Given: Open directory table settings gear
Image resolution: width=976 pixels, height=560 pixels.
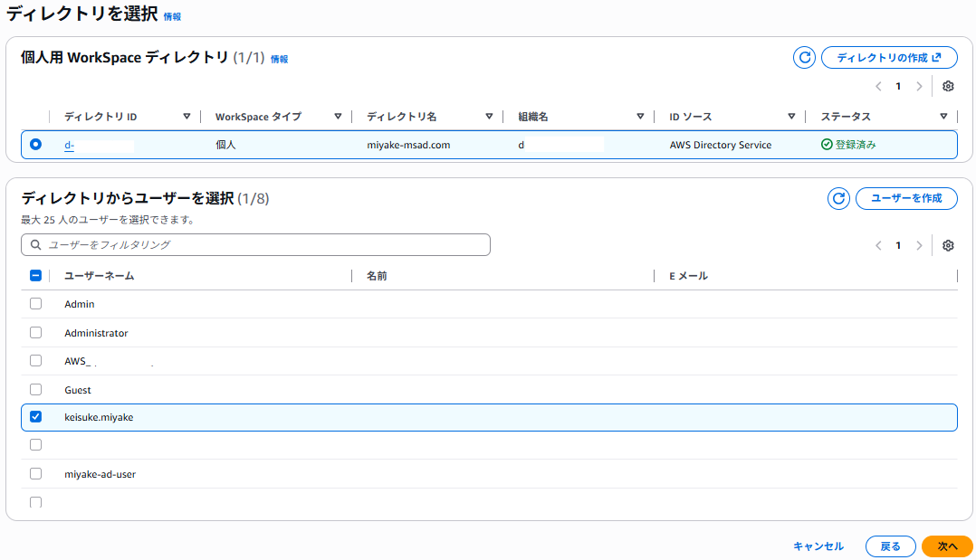Looking at the screenshot, I should coord(948,87).
